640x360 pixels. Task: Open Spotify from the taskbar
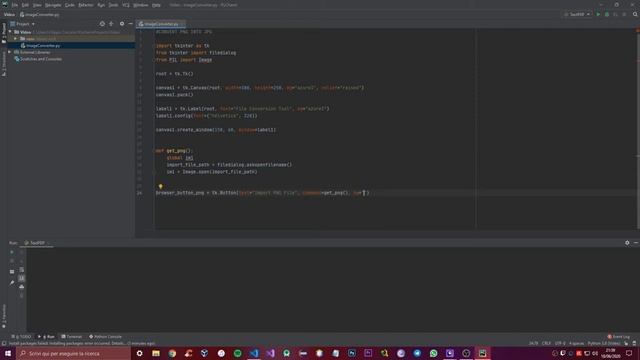(x=238, y=353)
